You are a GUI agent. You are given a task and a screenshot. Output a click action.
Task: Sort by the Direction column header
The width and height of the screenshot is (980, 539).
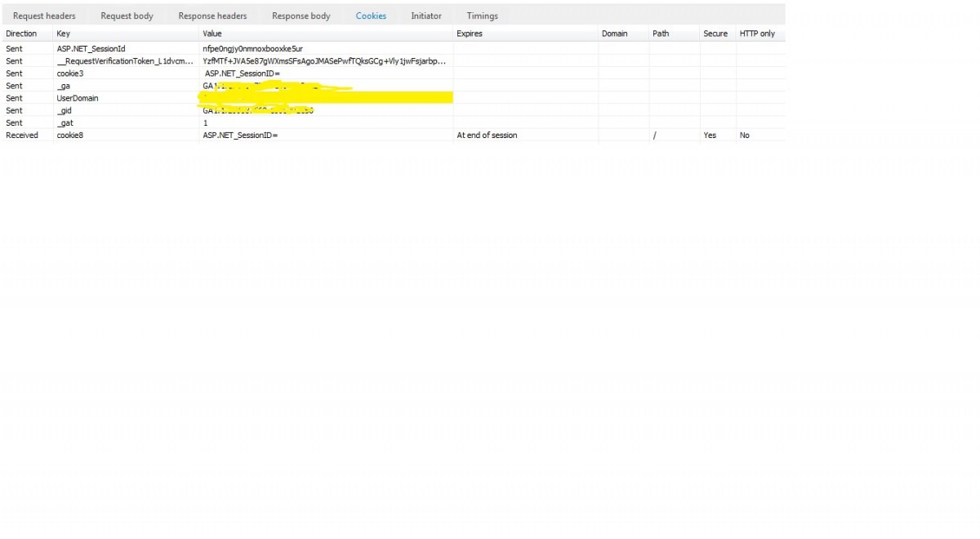pos(22,33)
